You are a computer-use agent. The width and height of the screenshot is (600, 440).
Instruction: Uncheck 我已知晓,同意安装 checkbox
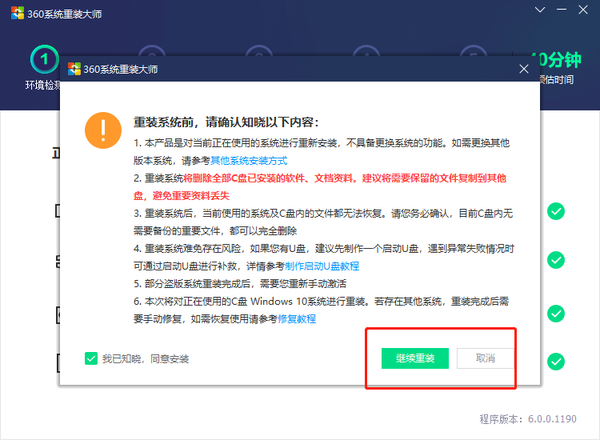[91, 359]
